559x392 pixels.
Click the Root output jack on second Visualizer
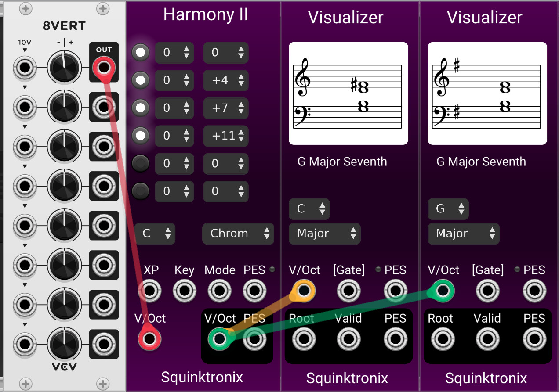[442, 339]
